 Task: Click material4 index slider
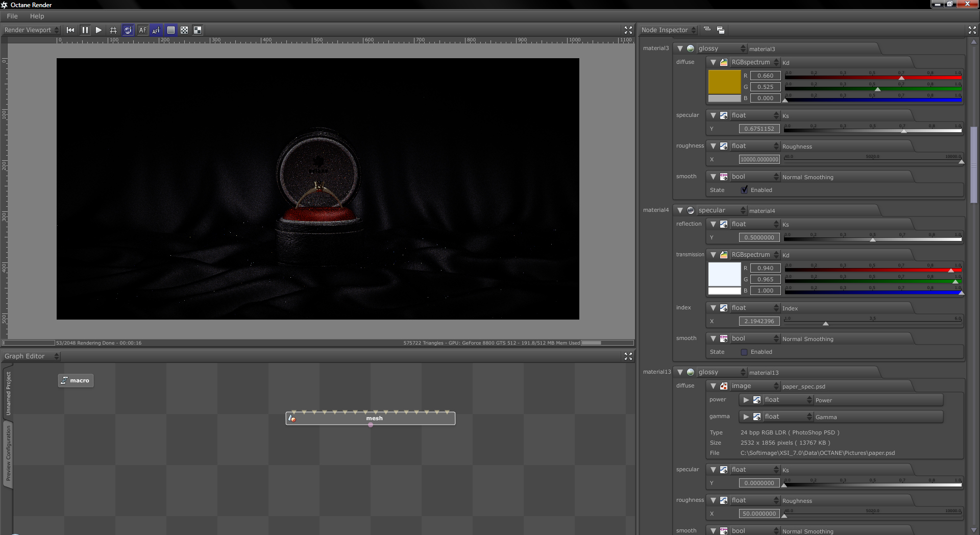[873, 322]
